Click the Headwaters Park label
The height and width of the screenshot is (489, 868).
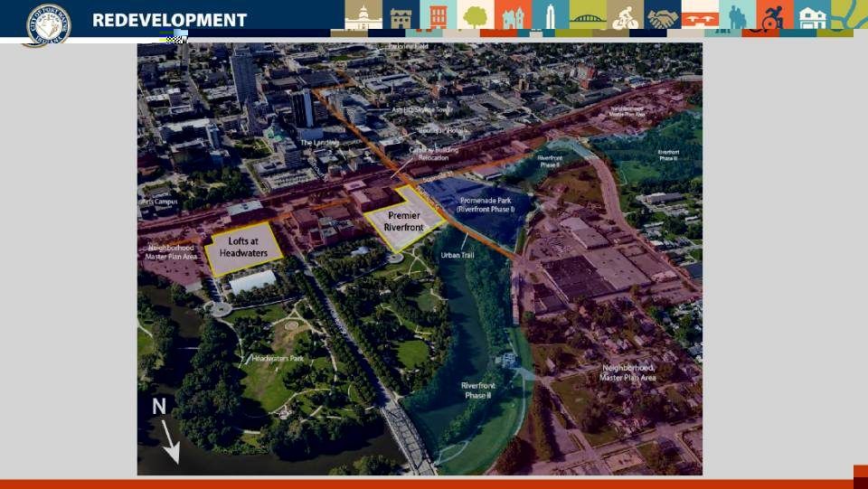click(x=278, y=359)
